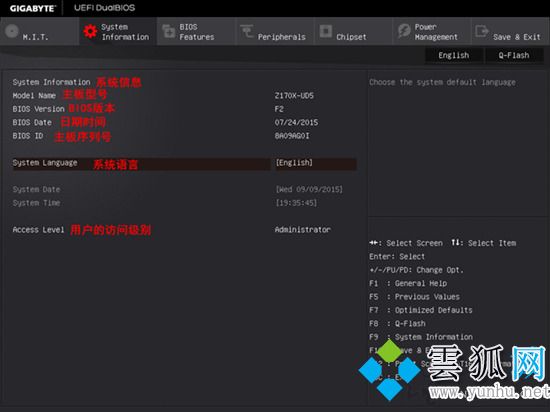Click the BIOS ID label
Image resolution: width=550 pixels, height=412 pixels.
coord(28,136)
